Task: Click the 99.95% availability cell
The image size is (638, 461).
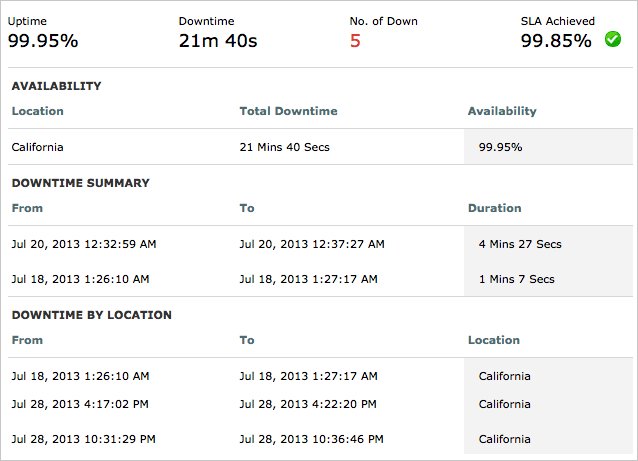Action: 500,147
